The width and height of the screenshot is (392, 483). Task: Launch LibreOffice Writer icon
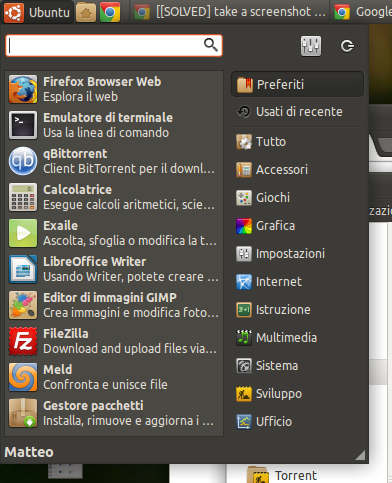(x=23, y=269)
